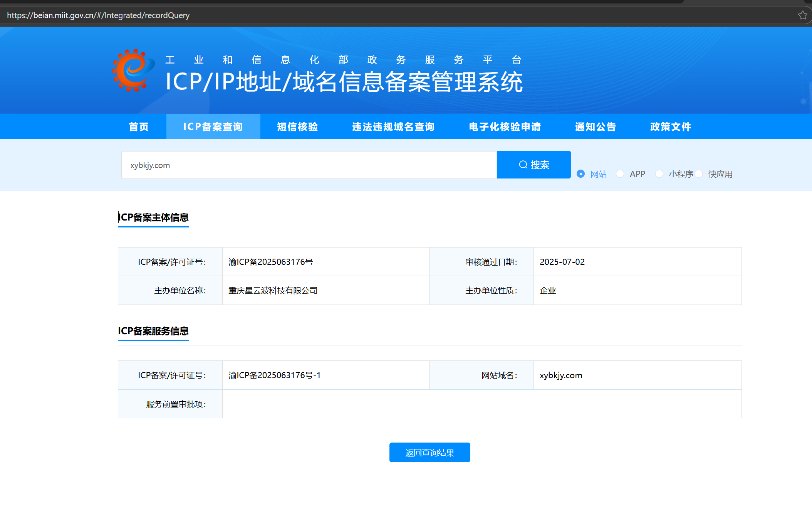Click the domain search input field
The image size is (812, 532).
coord(308,165)
